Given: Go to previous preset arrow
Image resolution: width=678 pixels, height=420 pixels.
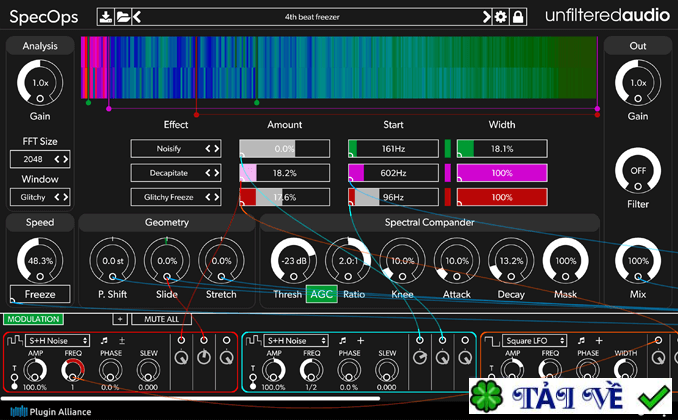Looking at the screenshot, I should (x=136, y=16).
